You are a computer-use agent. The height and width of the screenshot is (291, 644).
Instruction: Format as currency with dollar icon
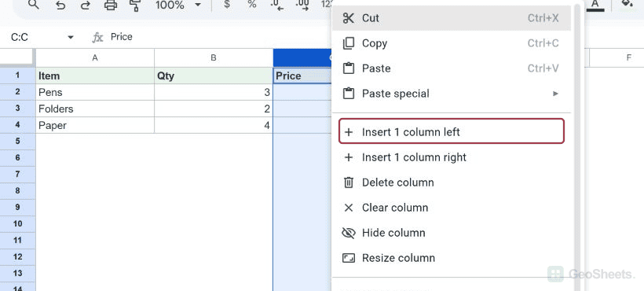pos(227,5)
